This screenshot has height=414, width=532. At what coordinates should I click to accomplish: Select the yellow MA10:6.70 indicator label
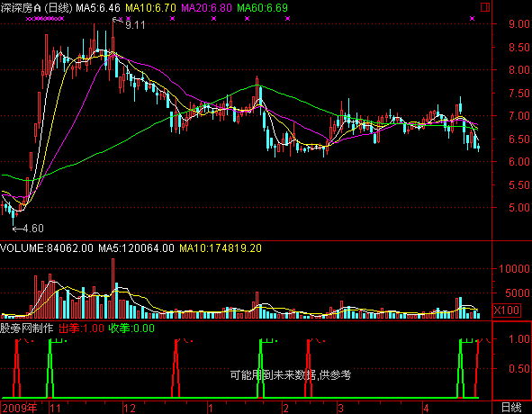150,8
